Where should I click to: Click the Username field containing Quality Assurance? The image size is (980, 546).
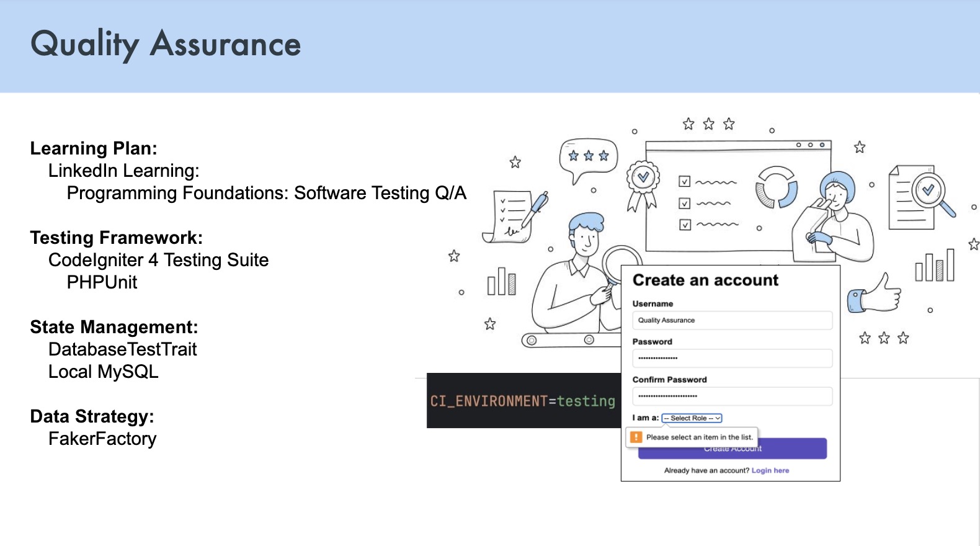coord(732,320)
